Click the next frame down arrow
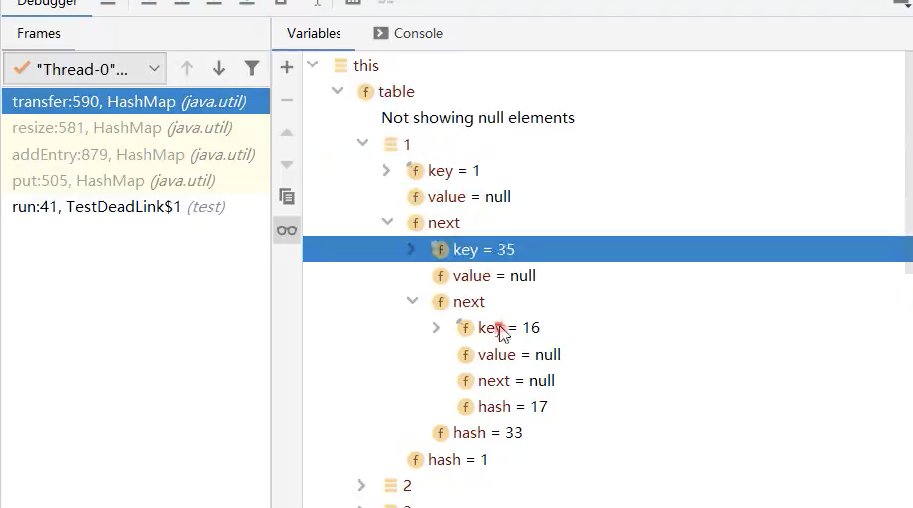This screenshot has height=508, width=913. pos(219,69)
